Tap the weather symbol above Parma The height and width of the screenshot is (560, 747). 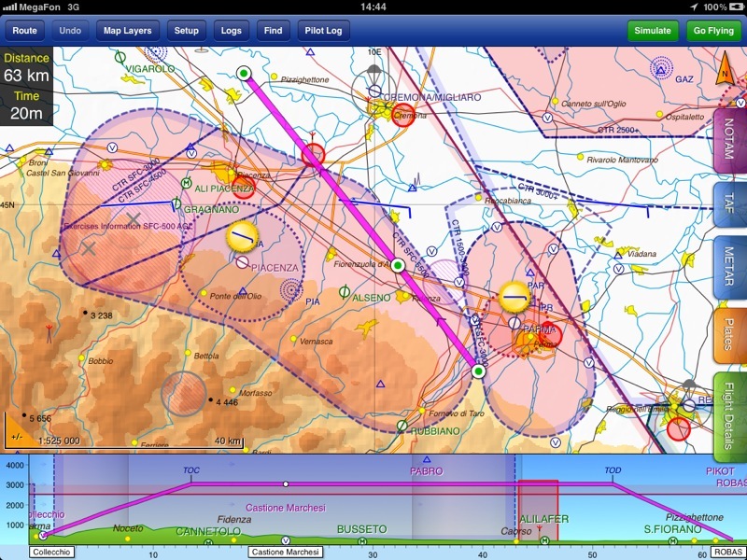514,296
